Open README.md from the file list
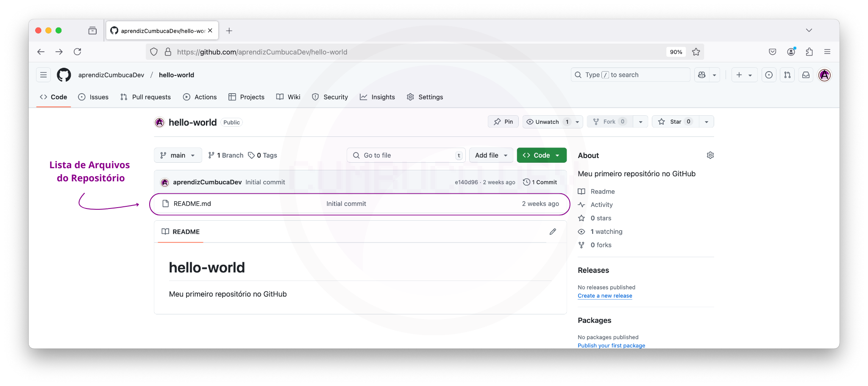Viewport: 868px width, 386px height. (x=192, y=204)
